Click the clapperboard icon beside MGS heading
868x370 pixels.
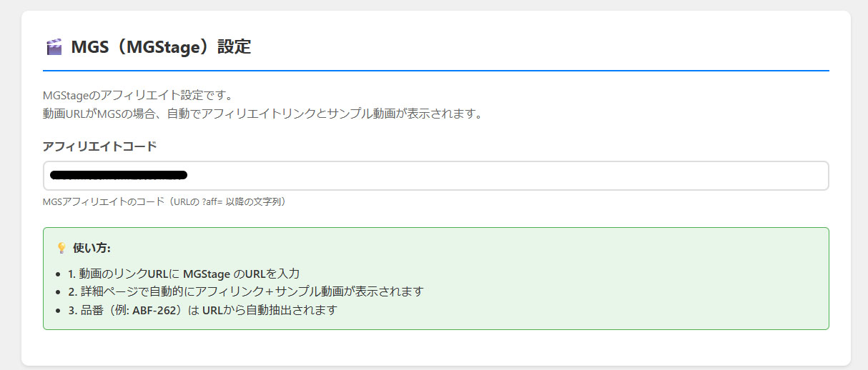[54, 48]
